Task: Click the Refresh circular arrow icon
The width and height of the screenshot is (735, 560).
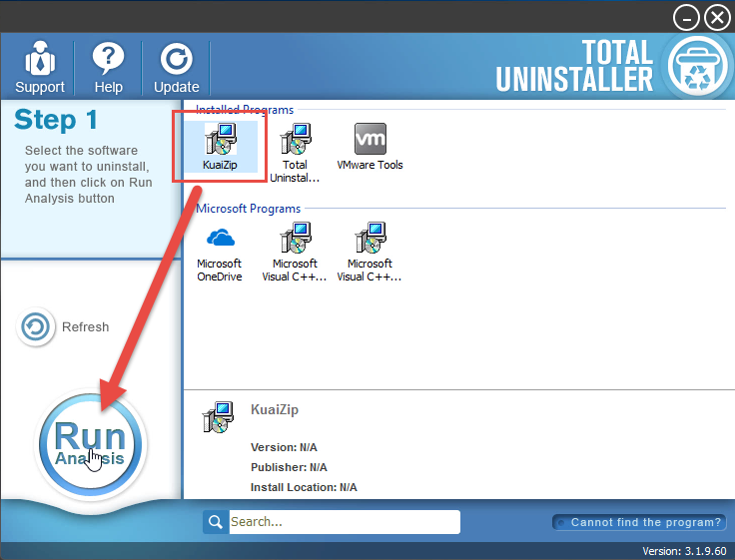Action: 36,326
